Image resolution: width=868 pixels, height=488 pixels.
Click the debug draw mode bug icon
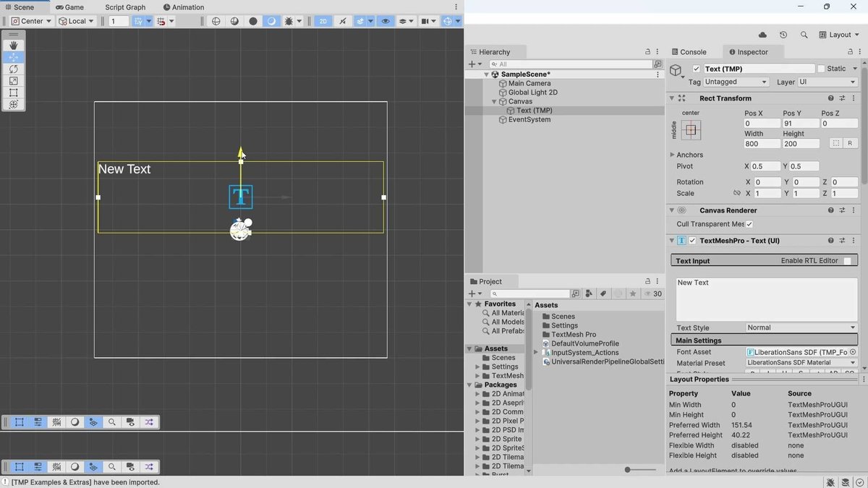coord(289,21)
